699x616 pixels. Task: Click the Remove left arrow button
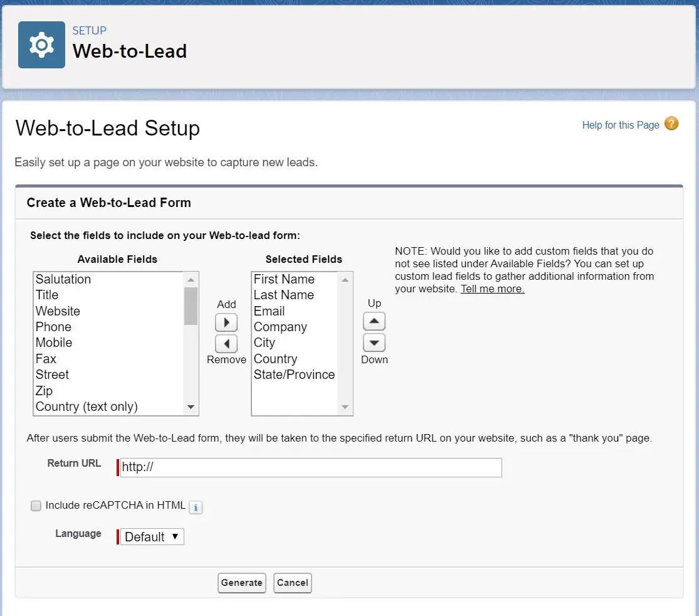226,344
